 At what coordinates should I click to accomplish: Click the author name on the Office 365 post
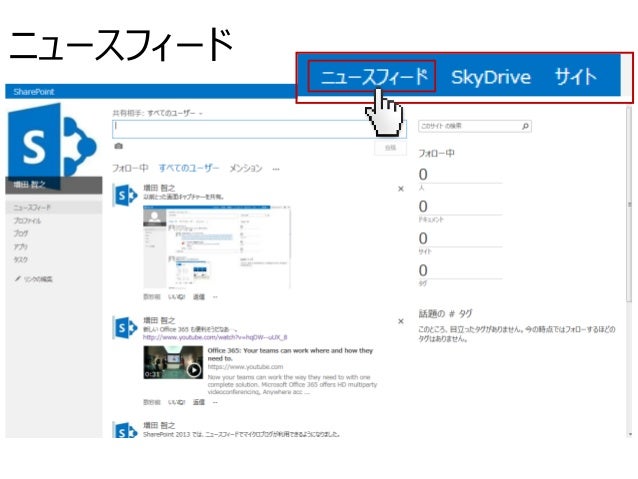159,320
